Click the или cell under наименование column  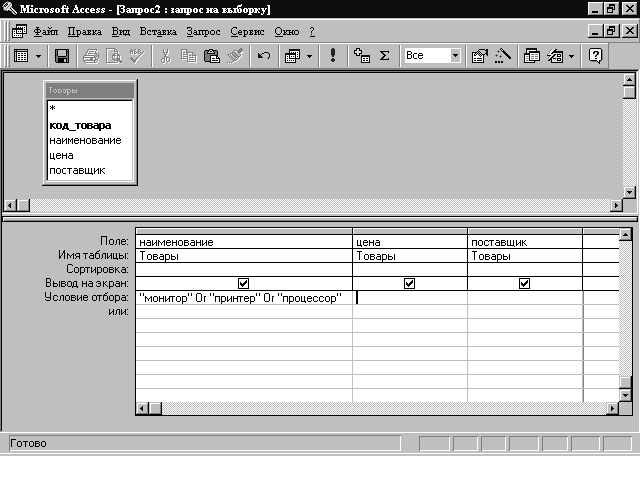click(x=244, y=312)
